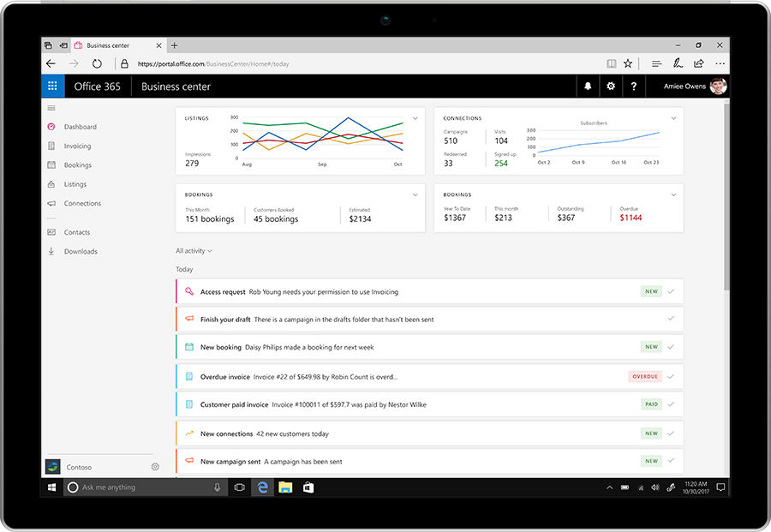The width and height of the screenshot is (771, 532).
Task: Click the notifications bell icon
Action: pyautogui.click(x=588, y=87)
